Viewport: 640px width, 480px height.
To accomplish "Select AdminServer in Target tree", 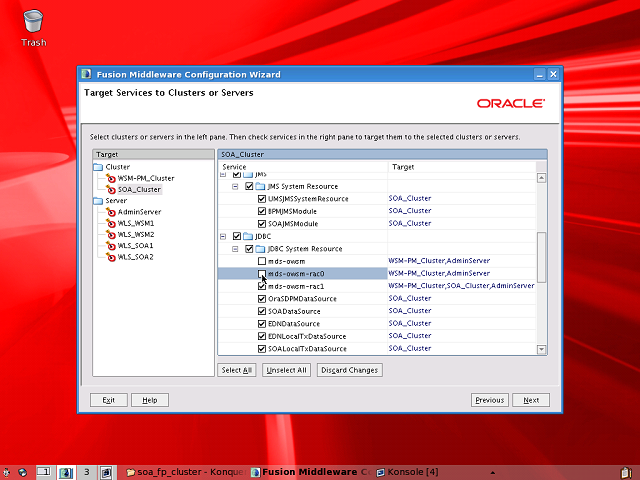I will tap(139, 212).
